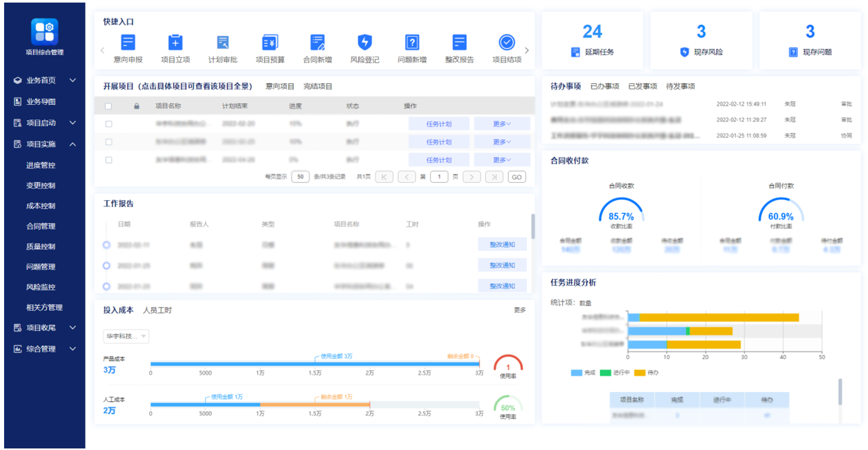Toggle the blue 完成 legend swatch
Viewport: 868px width, 450px height.
point(576,373)
